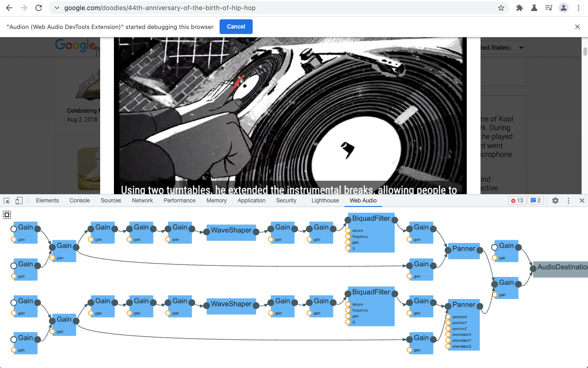
Task: Click the inspect element picker icon
Action: tap(7, 201)
